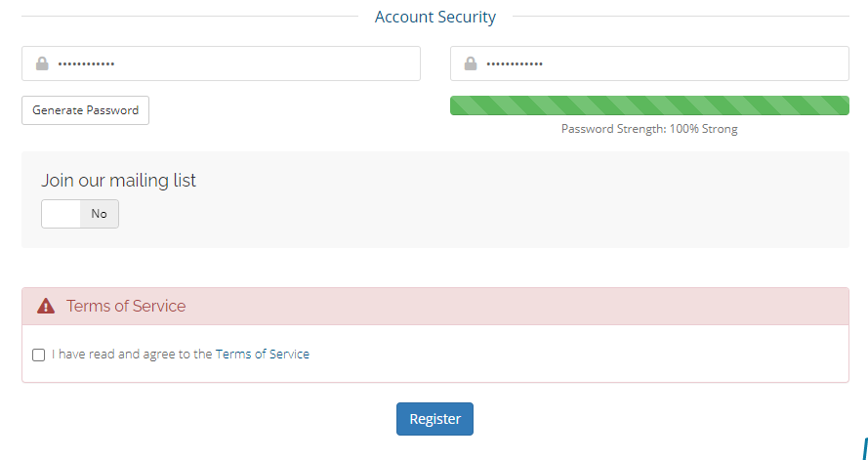This screenshot has width=868, height=460.
Task: Toggle the mailing list switch
Action: pyautogui.click(x=80, y=214)
